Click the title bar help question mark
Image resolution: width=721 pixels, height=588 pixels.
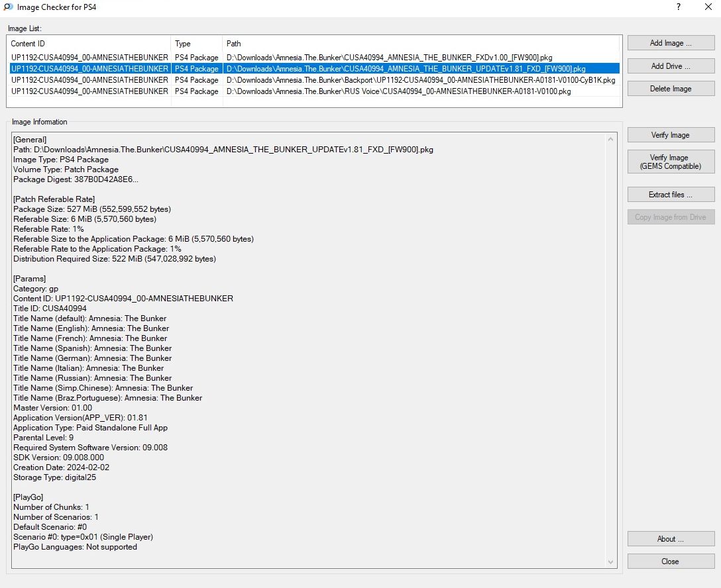click(x=679, y=7)
